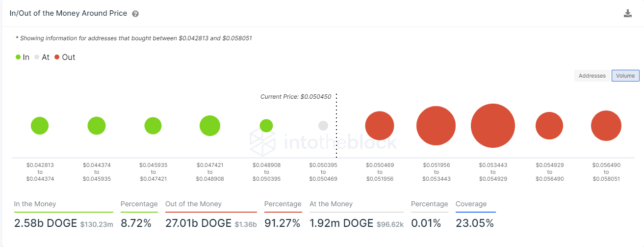Screen dimensions: 644x247
Task: Click the help question mark icon
Action: pyautogui.click(x=135, y=14)
